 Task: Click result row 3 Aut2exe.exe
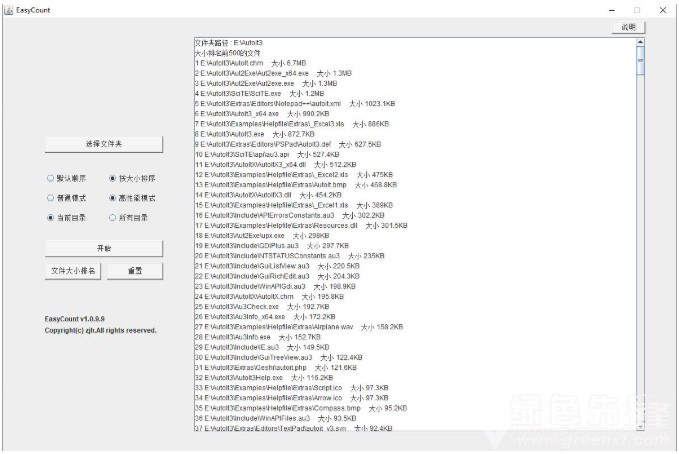pos(266,83)
